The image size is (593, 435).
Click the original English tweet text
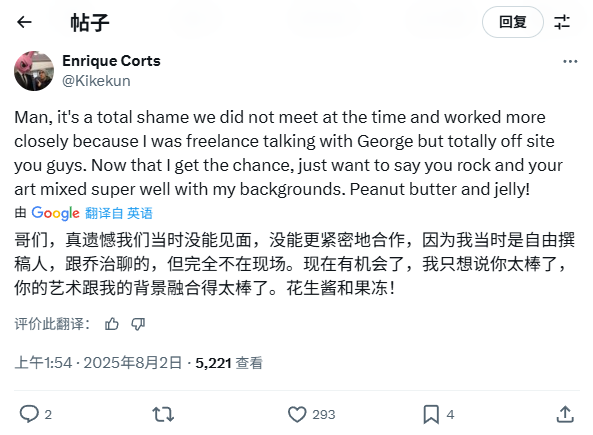pyautogui.click(x=289, y=153)
